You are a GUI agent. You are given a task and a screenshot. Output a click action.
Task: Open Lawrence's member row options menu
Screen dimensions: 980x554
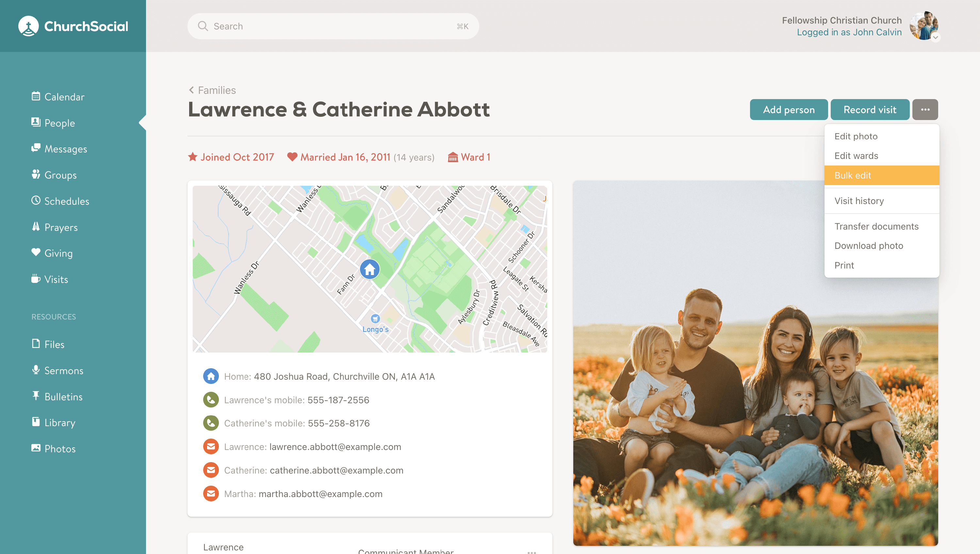pyautogui.click(x=531, y=551)
